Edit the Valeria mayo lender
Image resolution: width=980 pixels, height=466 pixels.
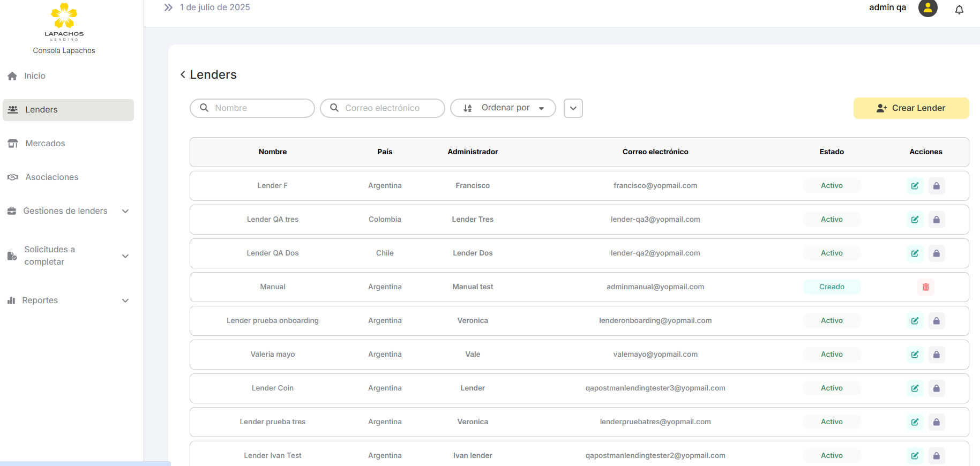915,355
